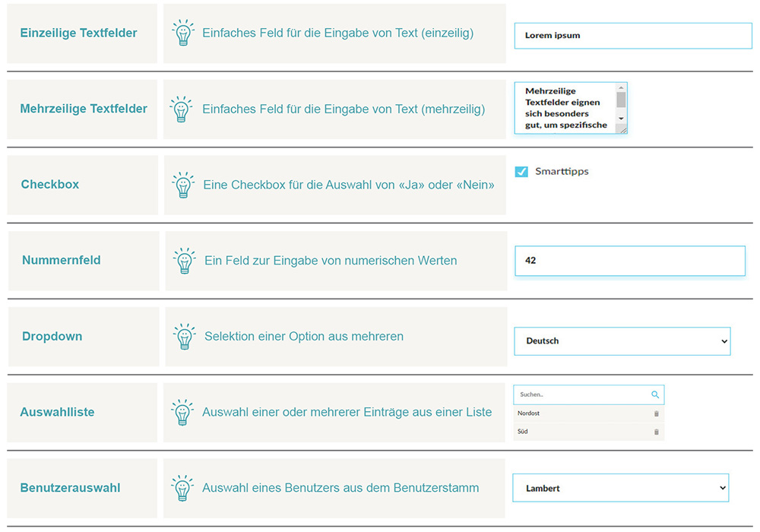Click into the Suchen search box

(581, 395)
